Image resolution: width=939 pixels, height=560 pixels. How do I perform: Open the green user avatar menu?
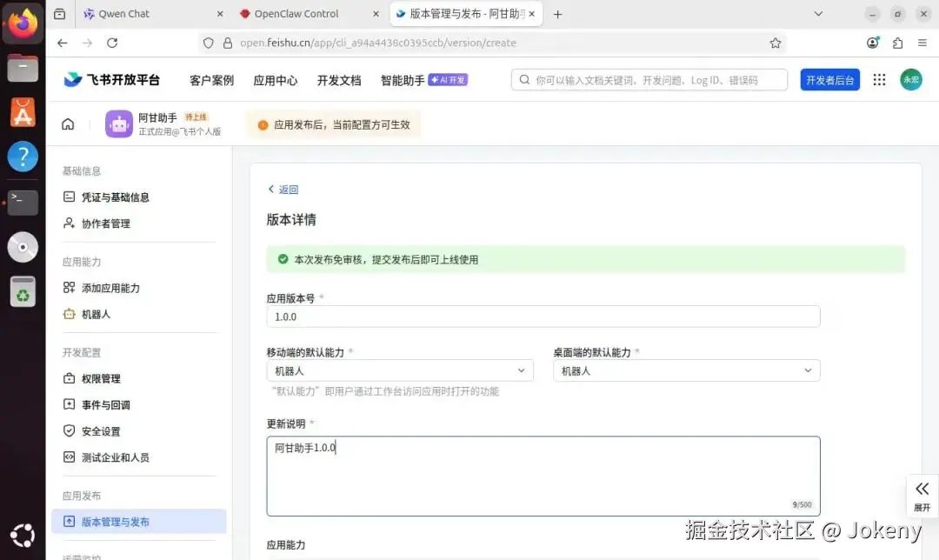coord(911,80)
